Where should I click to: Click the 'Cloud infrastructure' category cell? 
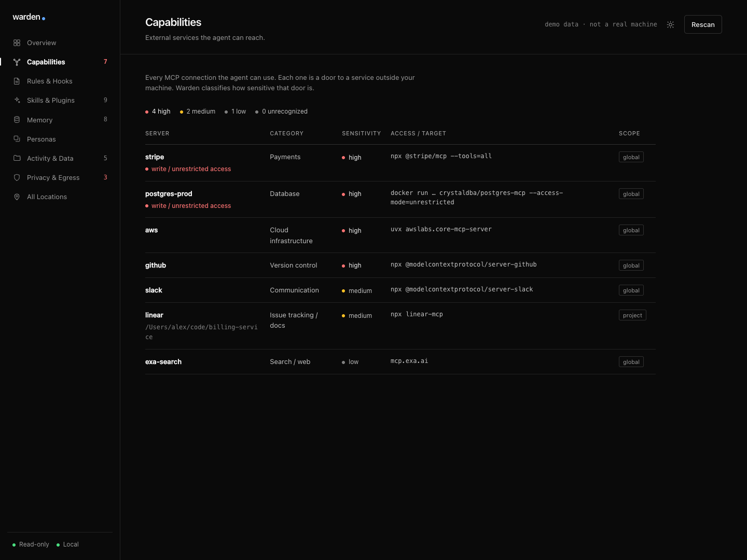coord(291,235)
